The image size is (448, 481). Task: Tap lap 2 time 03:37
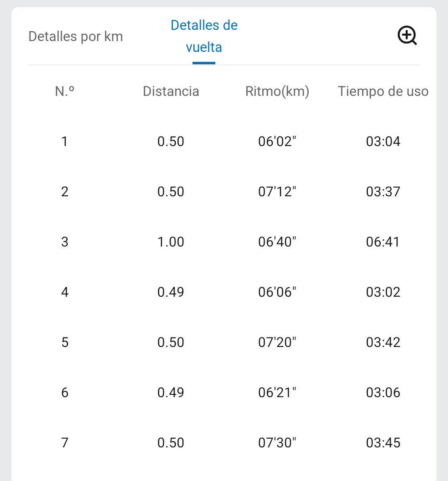383,192
